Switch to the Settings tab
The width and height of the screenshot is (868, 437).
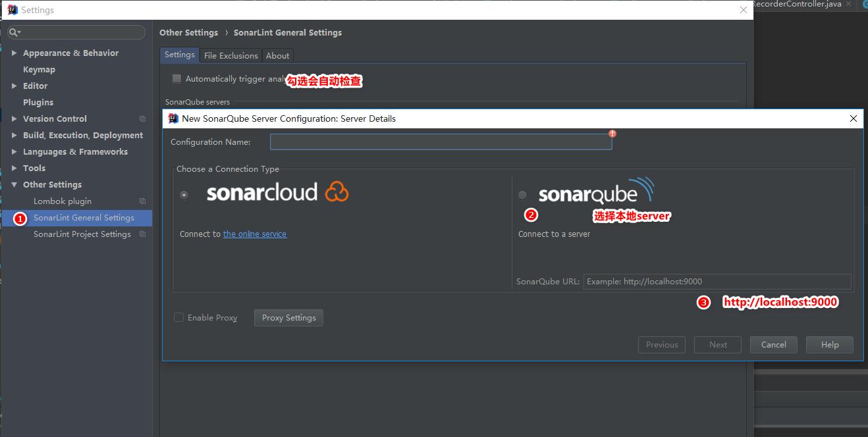pyautogui.click(x=180, y=55)
